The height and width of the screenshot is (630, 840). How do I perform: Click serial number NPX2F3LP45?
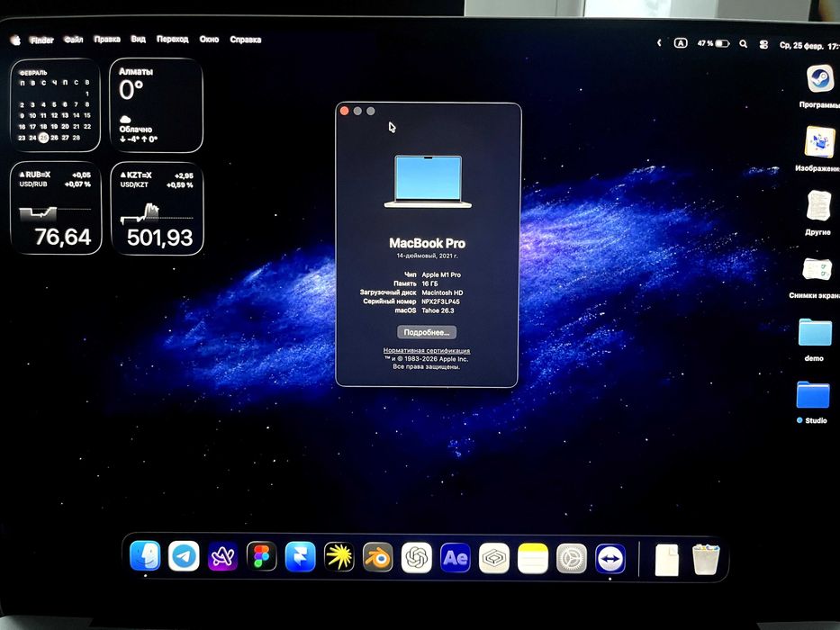tap(440, 301)
